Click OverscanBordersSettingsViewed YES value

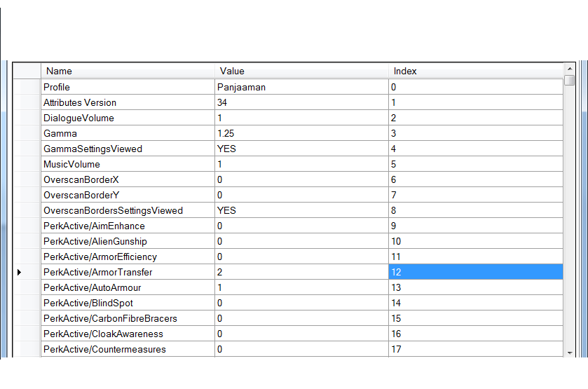tap(301, 210)
